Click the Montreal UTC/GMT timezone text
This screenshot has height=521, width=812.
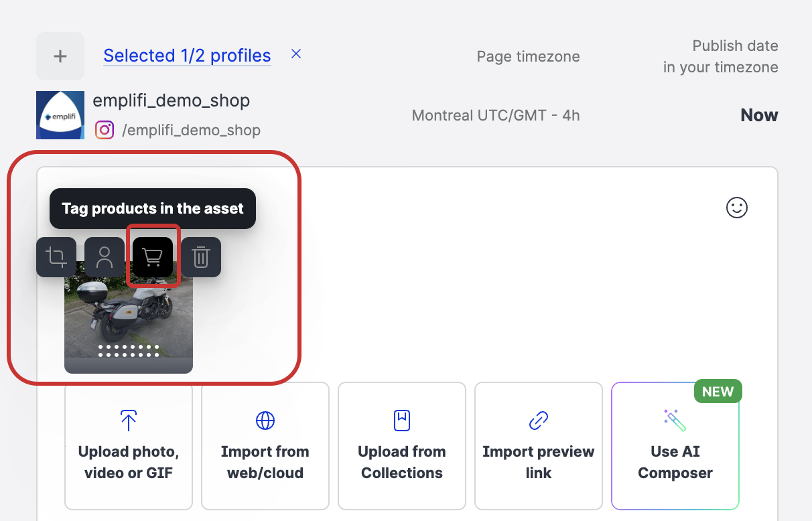point(496,115)
